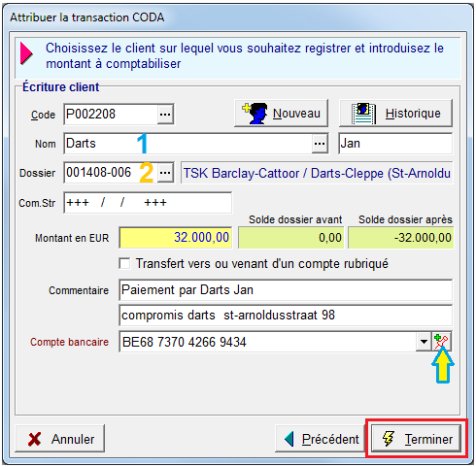
Task: Open the Dossier lookup ellipsis button
Action: [x=165, y=173]
